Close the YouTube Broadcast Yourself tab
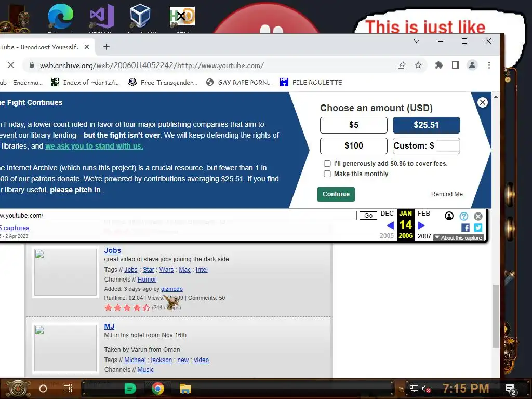This screenshot has height=399, width=532. [x=87, y=47]
